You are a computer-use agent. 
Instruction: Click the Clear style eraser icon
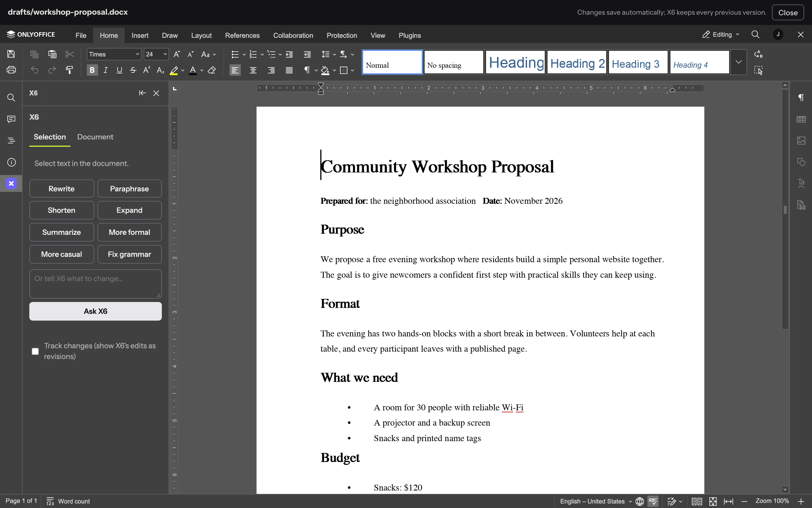212,70
